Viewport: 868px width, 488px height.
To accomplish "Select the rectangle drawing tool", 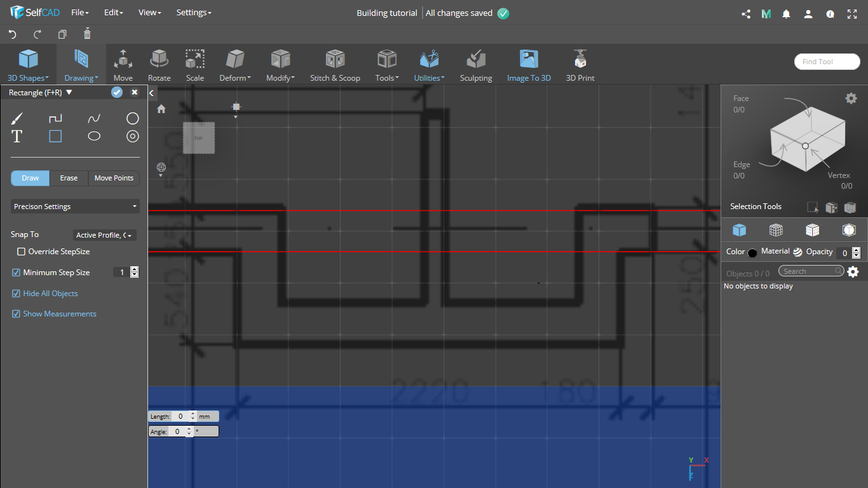I will [x=56, y=136].
